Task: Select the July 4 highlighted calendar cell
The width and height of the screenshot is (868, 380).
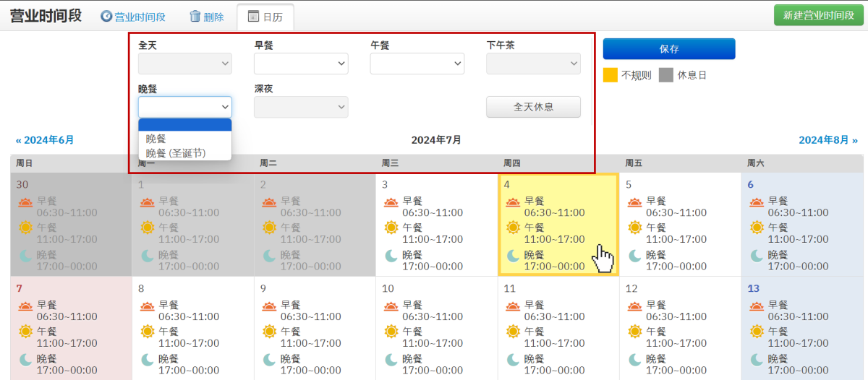Action: (x=558, y=225)
